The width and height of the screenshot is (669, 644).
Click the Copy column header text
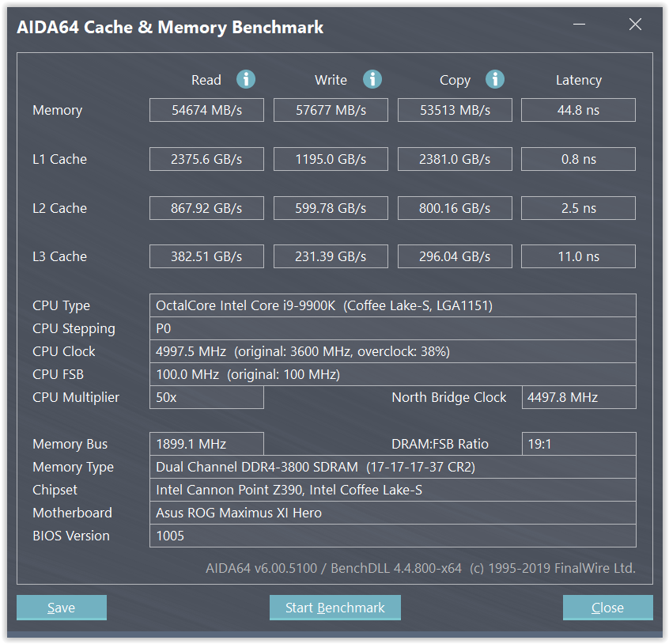455,81
